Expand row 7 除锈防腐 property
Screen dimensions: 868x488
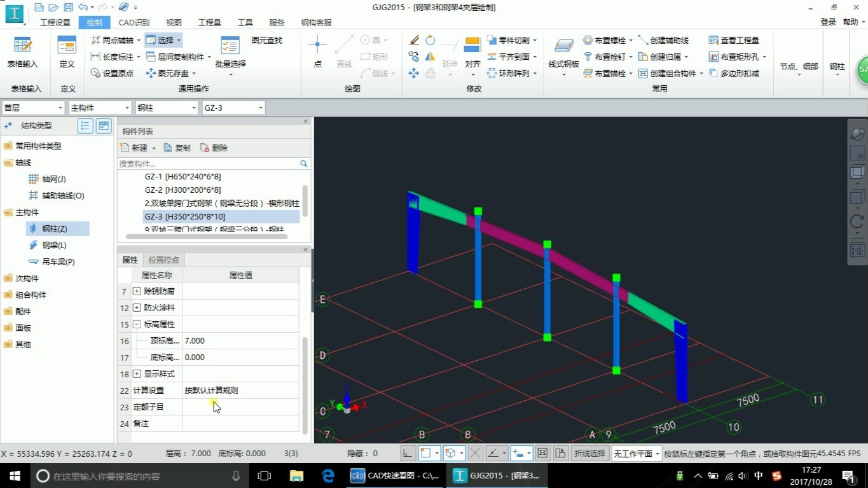[x=137, y=291]
